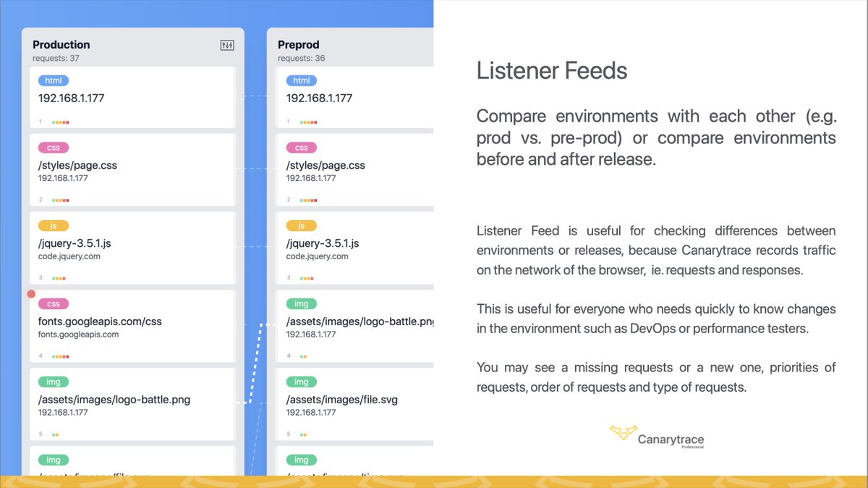868x488 pixels.
Task: Click the partly hidden img tag in Preprod's last card
Action: point(302,460)
